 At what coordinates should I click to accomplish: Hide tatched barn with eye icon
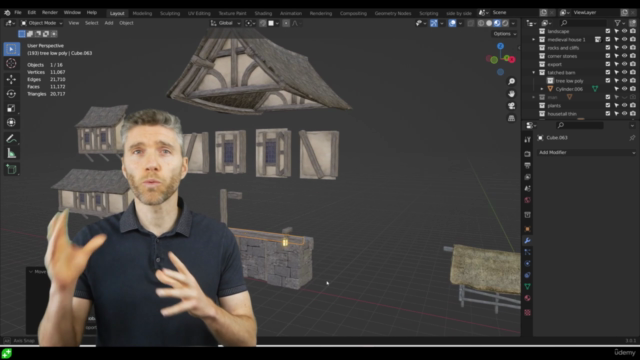[624, 72]
